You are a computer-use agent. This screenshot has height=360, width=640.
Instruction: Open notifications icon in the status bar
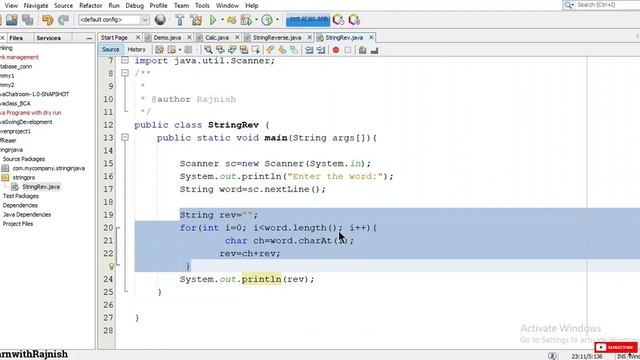pos(552,356)
